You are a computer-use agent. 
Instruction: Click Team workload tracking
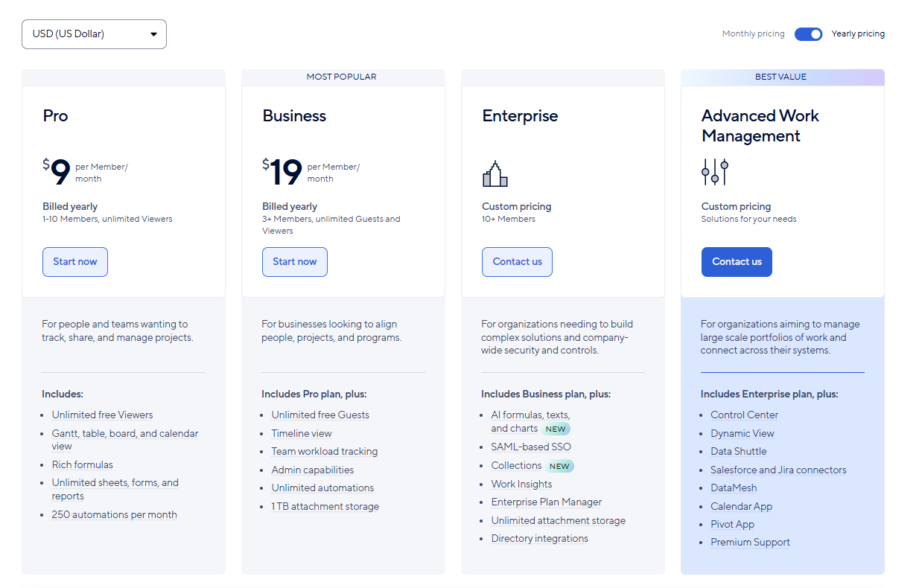[x=325, y=451]
